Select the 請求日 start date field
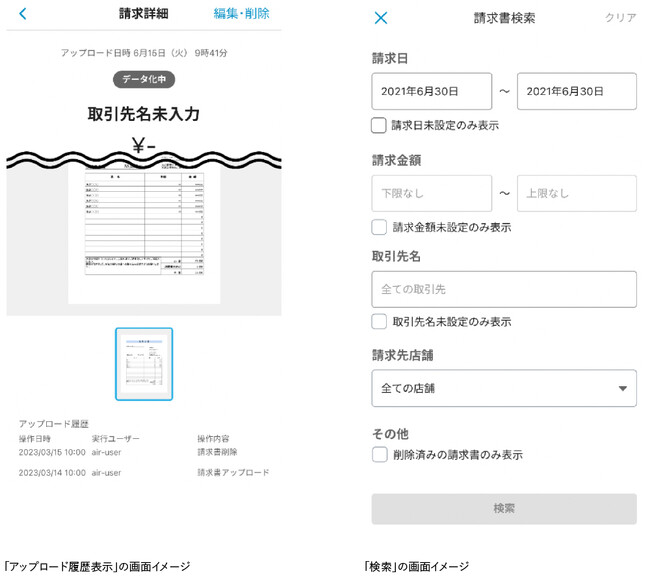Viewport: 650px width, 578px height. coord(431,91)
